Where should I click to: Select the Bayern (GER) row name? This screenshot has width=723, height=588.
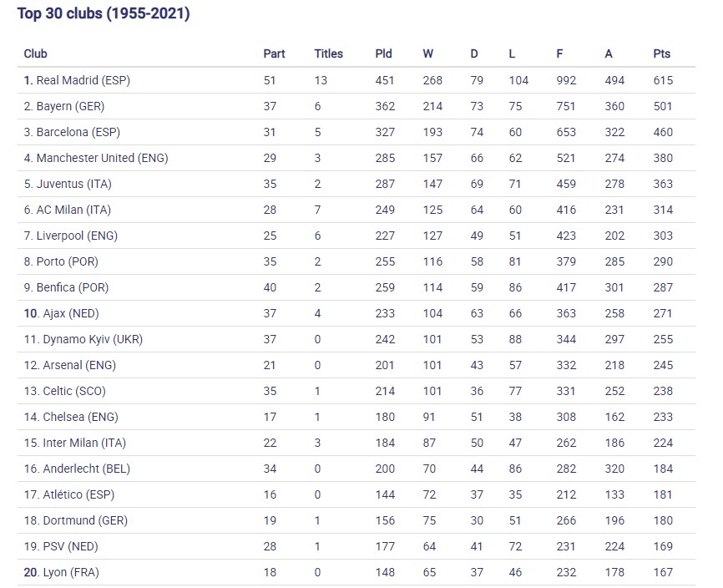coord(70,106)
